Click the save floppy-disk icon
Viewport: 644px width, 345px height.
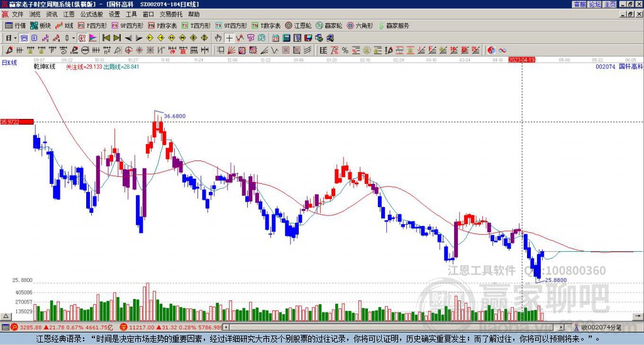[x=308, y=38]
